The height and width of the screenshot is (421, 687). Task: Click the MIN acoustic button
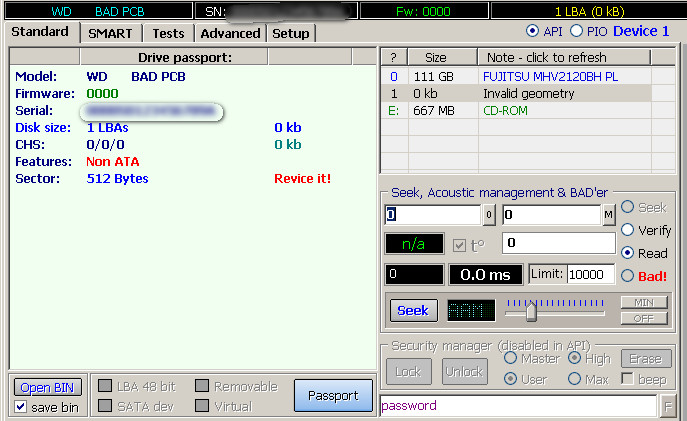644,302
